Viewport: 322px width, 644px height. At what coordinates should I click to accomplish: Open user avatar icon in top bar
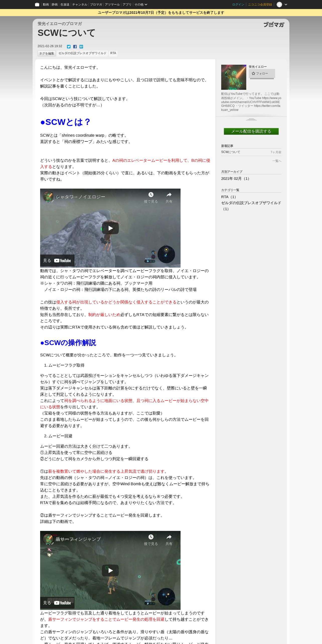[x=279, y=5]
